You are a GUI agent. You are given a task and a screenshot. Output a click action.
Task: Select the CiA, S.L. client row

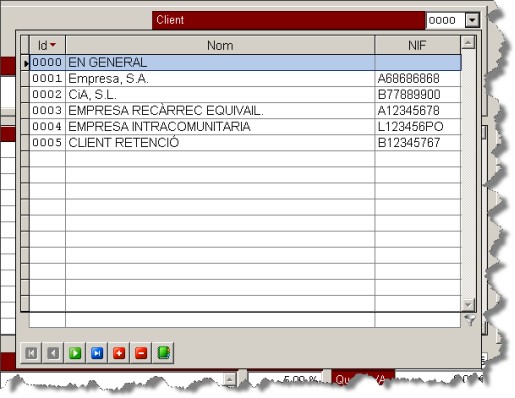click(245, 95)
